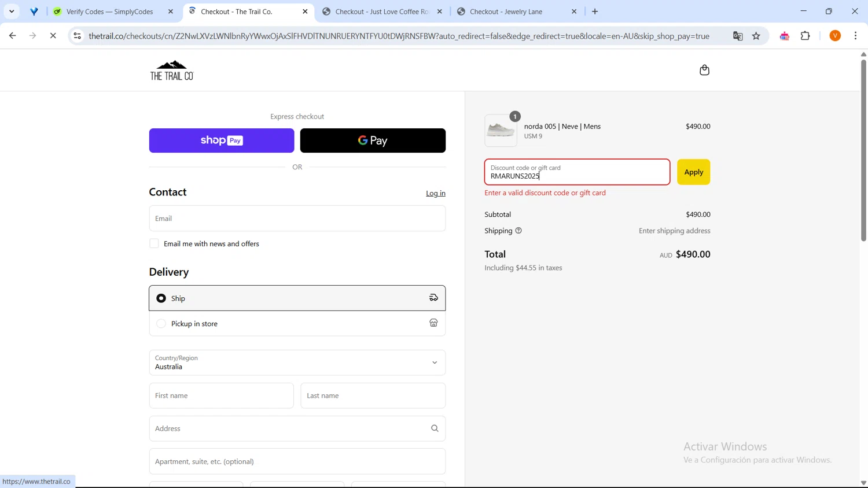Switch to Checkout Just Love Coffee tab
This screenshot has height=488, width=868.
tap(382, 12)
